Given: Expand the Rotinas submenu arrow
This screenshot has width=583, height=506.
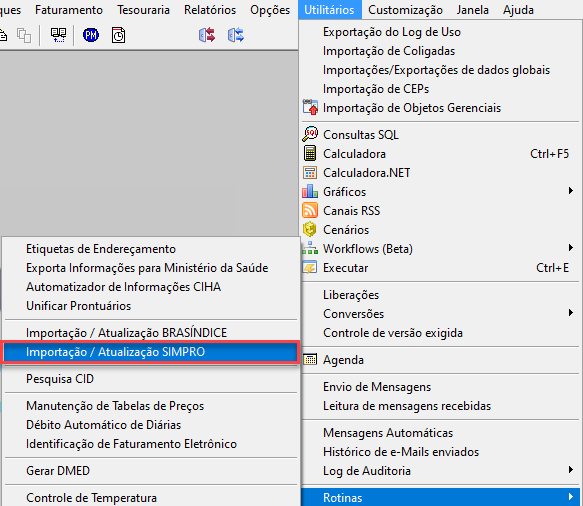Looking at the screenshot, I should pos(570,497).
